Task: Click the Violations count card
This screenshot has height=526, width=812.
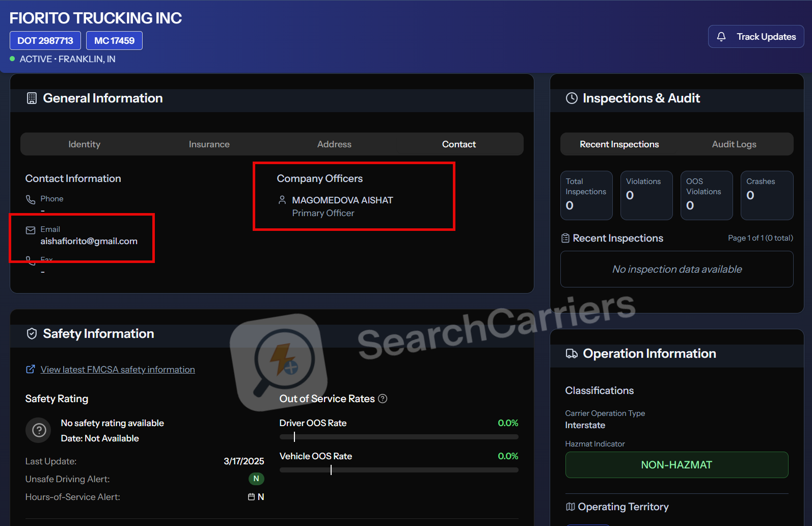Action: pyautogui.click(x=646, y=196)
